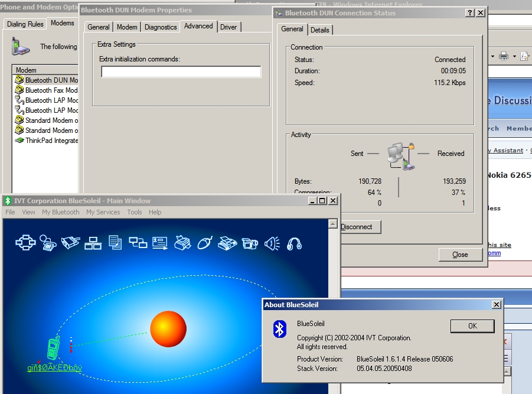The image size is (532, 394).
Task: Click the paired phone name label
Action: 55,367
